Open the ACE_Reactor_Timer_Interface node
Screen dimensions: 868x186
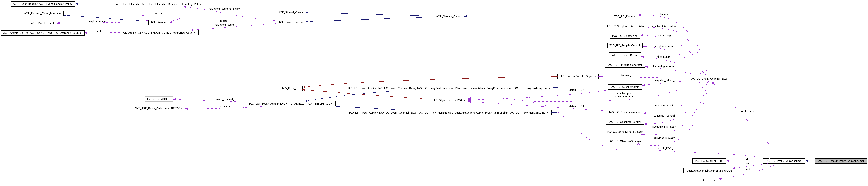(43, 14)
